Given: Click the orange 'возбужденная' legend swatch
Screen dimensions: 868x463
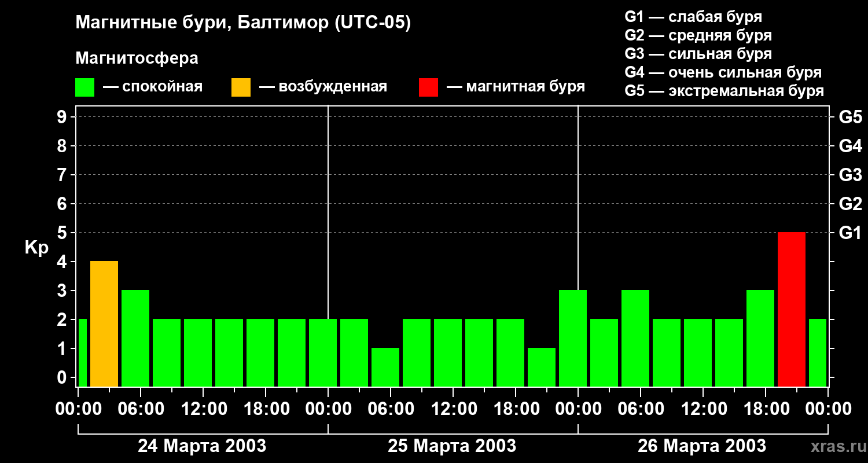Looking at the screenshot, I should tap(241, 87).
